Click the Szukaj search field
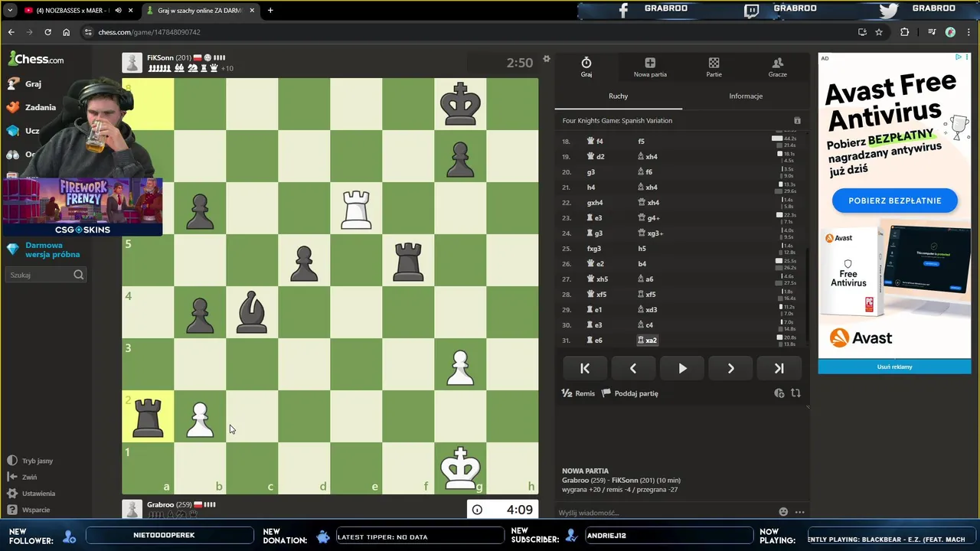The width and height of the screenshot is (980, 551). click(x=46, y=275)
